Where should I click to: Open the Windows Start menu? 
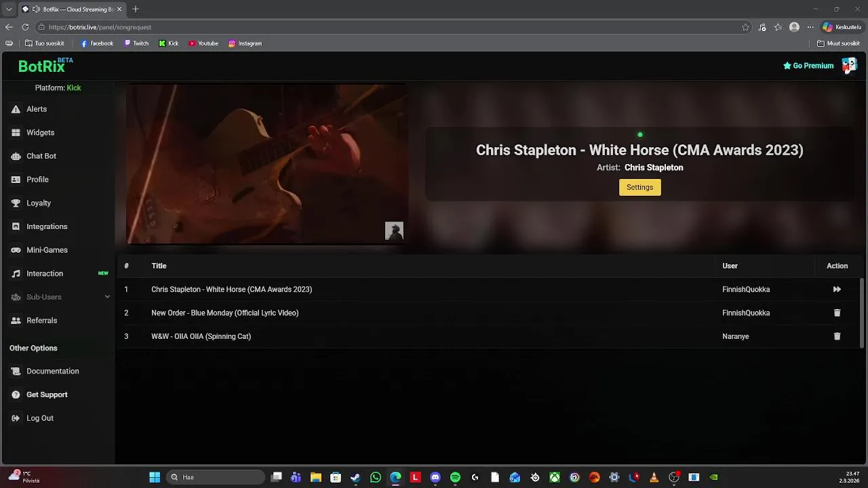pyautogui.click(x=155, y=477)
